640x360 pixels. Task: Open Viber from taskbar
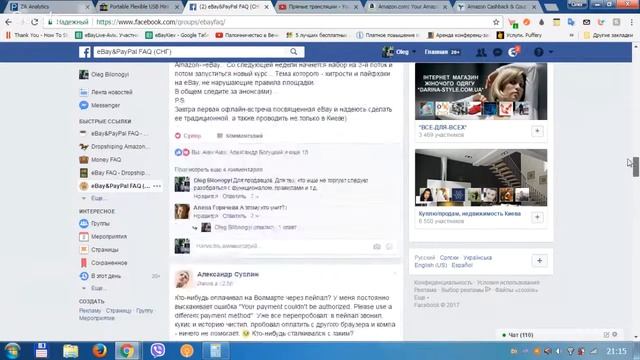[158, 351]
